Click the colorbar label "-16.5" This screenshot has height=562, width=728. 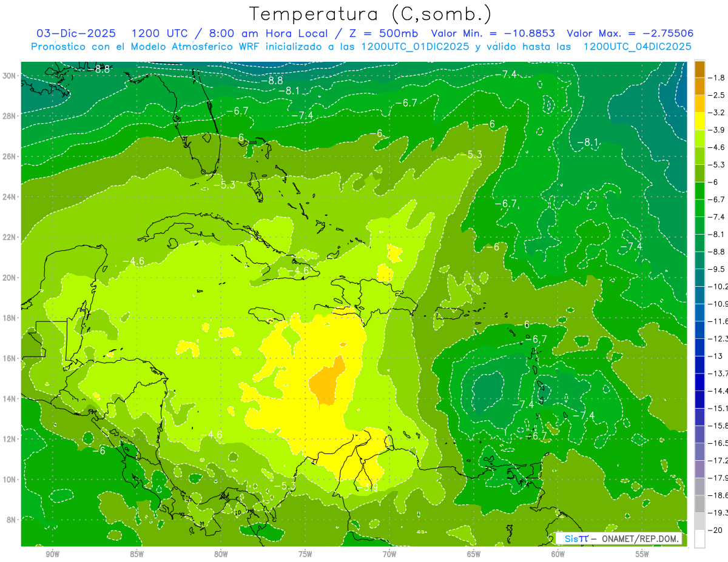pyautogui.click(x=719, y=444)
